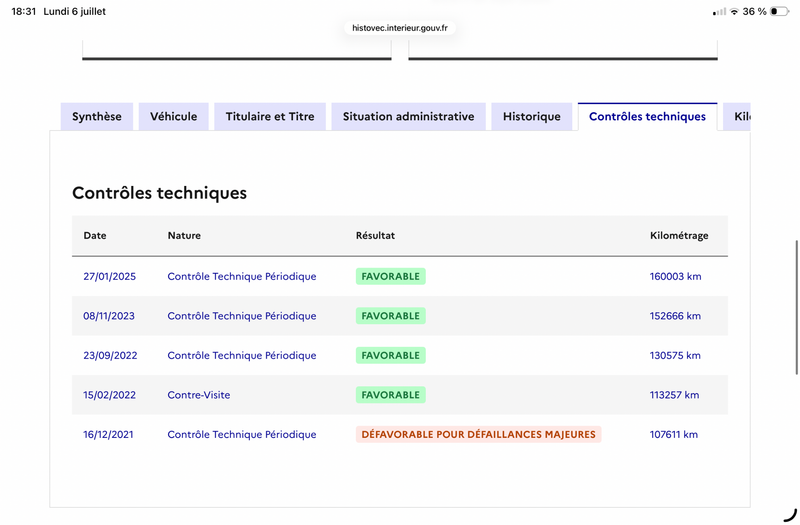800x525 pixels.
Task: Tap the histovec.interieur.gouv.fr address bar
Action: click(400, 28)
